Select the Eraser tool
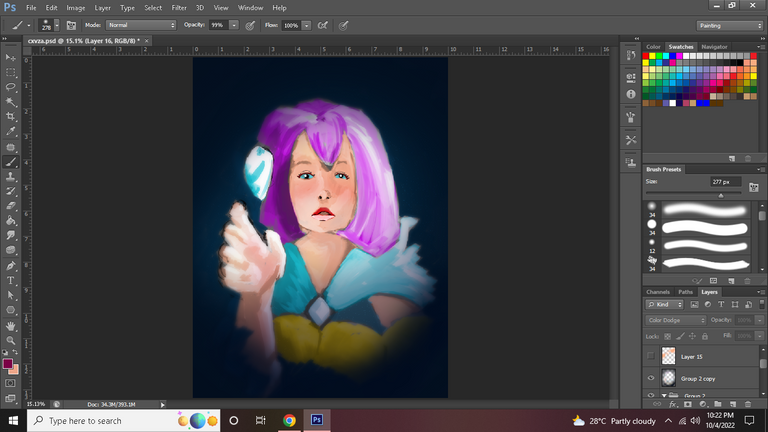 10,206
